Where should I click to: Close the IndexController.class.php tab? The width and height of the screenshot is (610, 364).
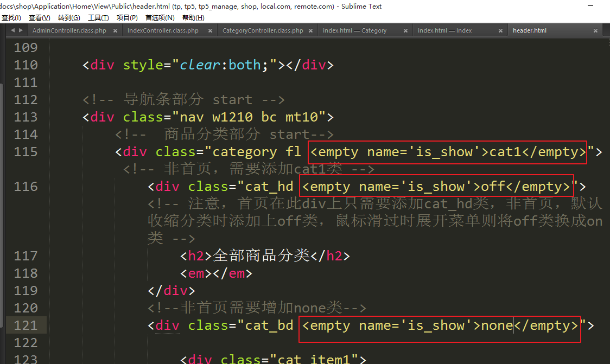click(x=209, y=31)
